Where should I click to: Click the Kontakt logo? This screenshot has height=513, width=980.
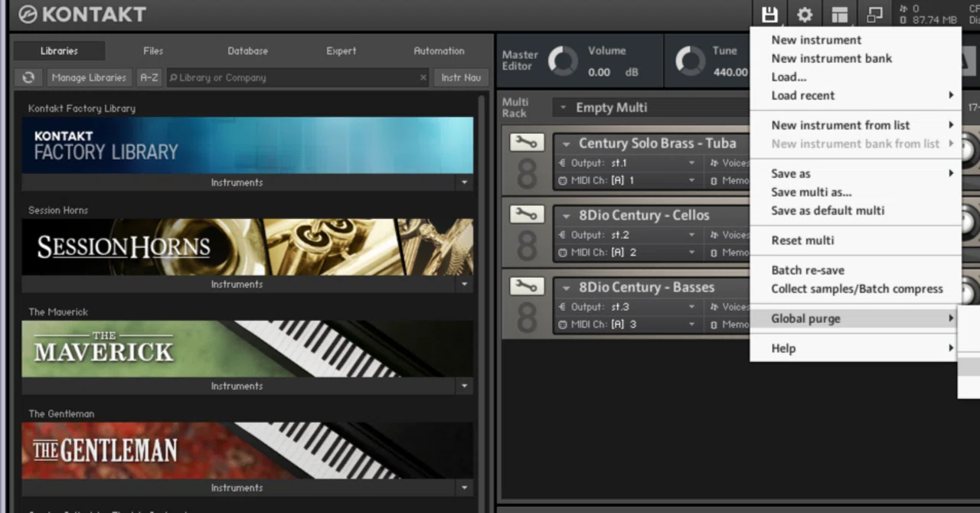coord(81,15)
